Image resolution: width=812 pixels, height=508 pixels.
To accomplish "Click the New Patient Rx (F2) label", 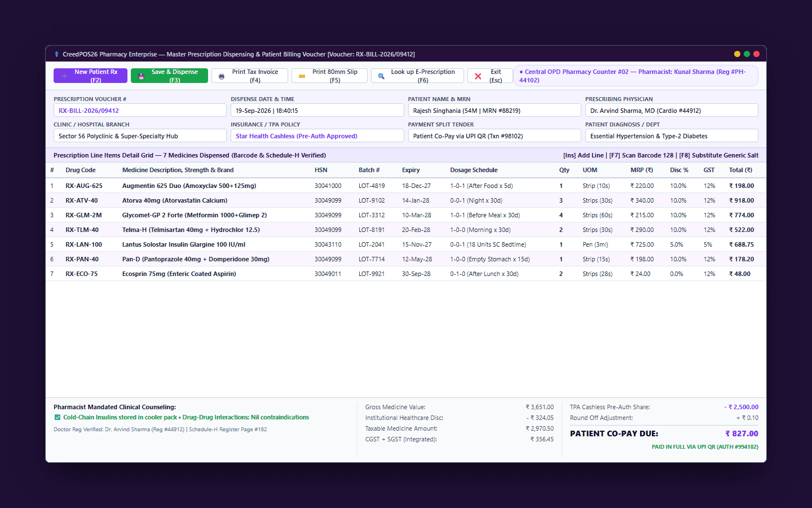I will click(96, 76).
